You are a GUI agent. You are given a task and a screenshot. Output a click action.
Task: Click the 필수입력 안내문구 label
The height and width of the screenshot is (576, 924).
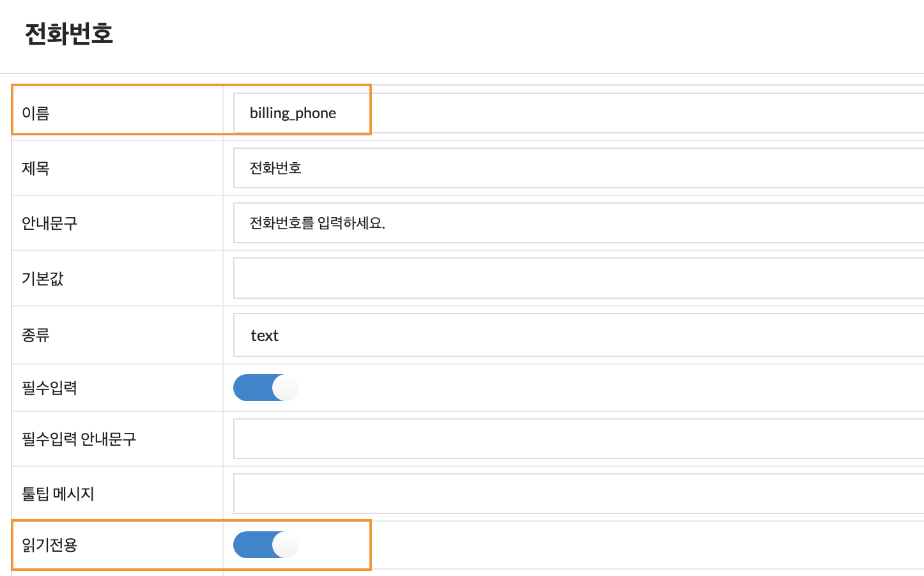[79, 439]
